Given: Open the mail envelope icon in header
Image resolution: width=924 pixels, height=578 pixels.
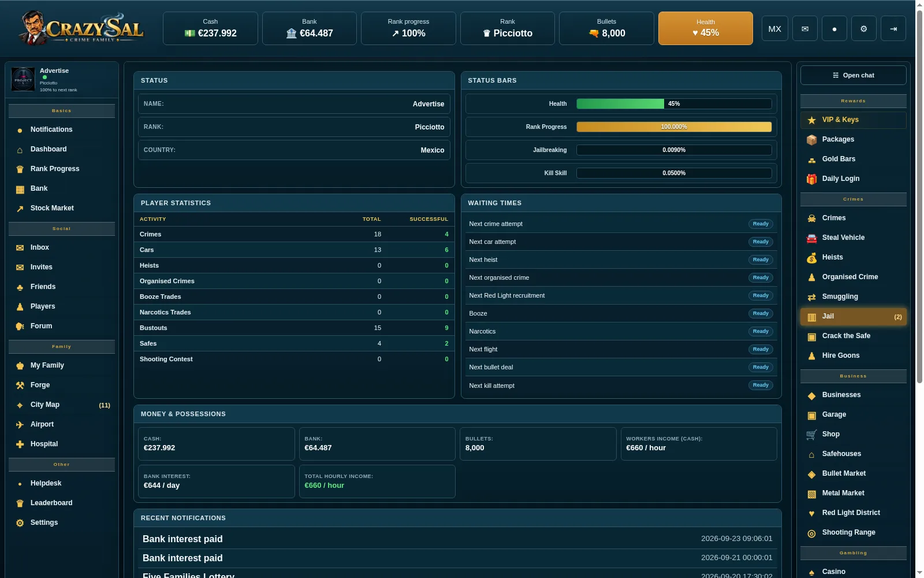Looking at the screenshot, I should click(804, 28).
